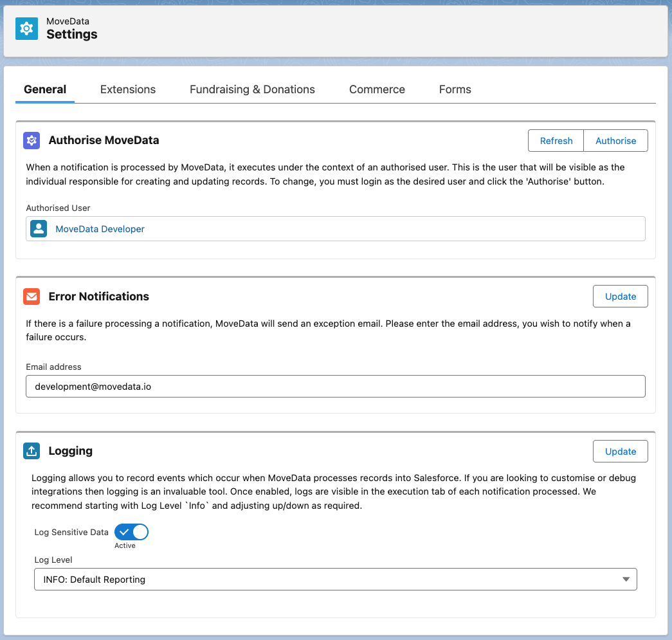Click Update in the Logging section
672x640 pixels.
coord(620,452)
